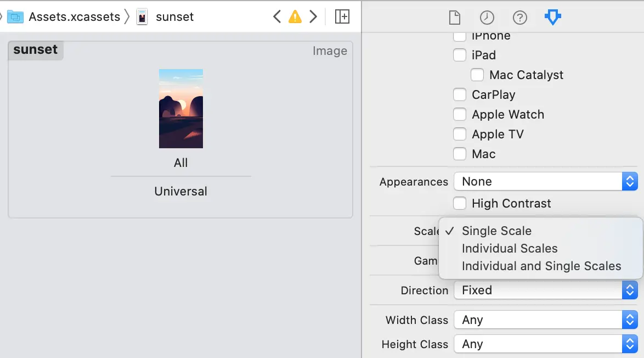
Task: Open the Quick Help inspector
Action: [519, 18]
